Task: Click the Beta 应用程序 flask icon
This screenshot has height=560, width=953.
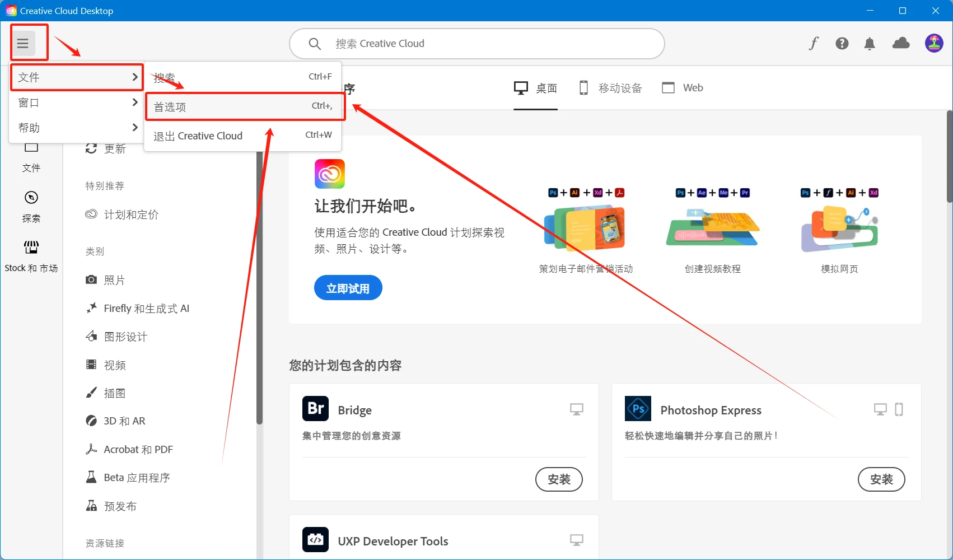Action: click(x=91, y=477)
